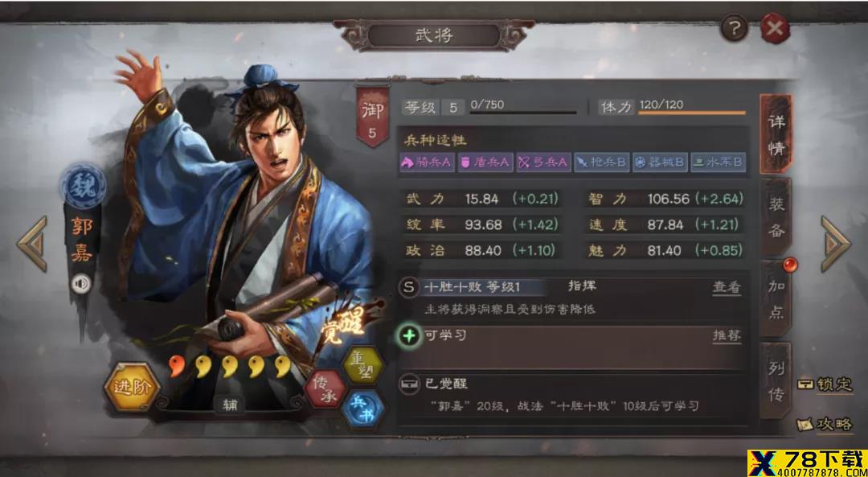
Task: Open the 列传 biography tab
Action: 776,380
